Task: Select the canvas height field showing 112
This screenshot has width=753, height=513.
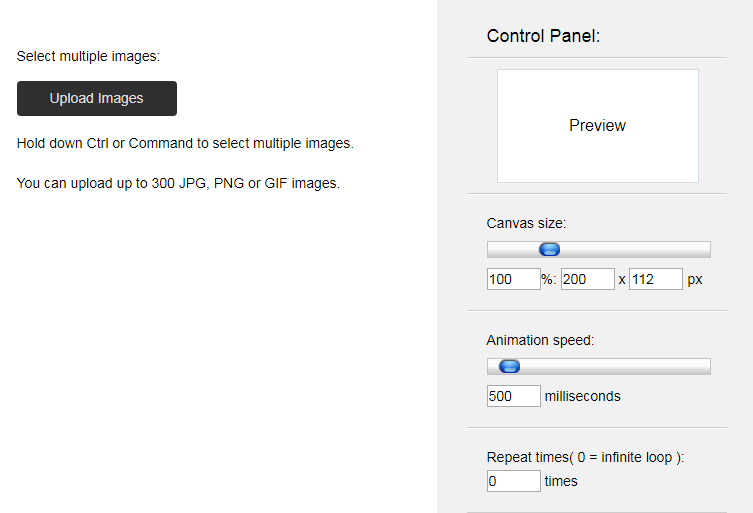Action: click(x=656, y=279)
